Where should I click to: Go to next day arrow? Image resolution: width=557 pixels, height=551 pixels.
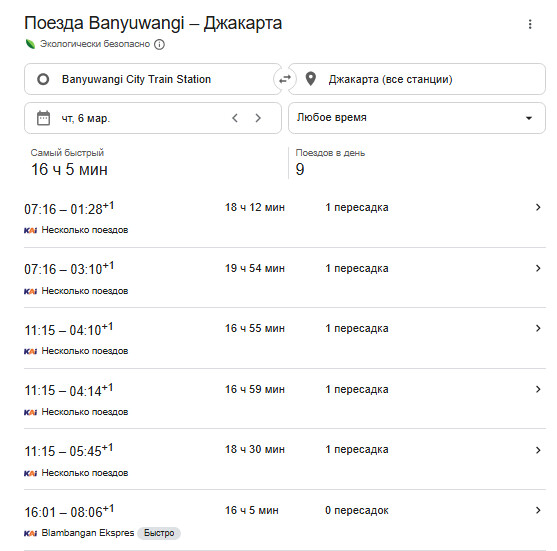(x=258, y=118)
